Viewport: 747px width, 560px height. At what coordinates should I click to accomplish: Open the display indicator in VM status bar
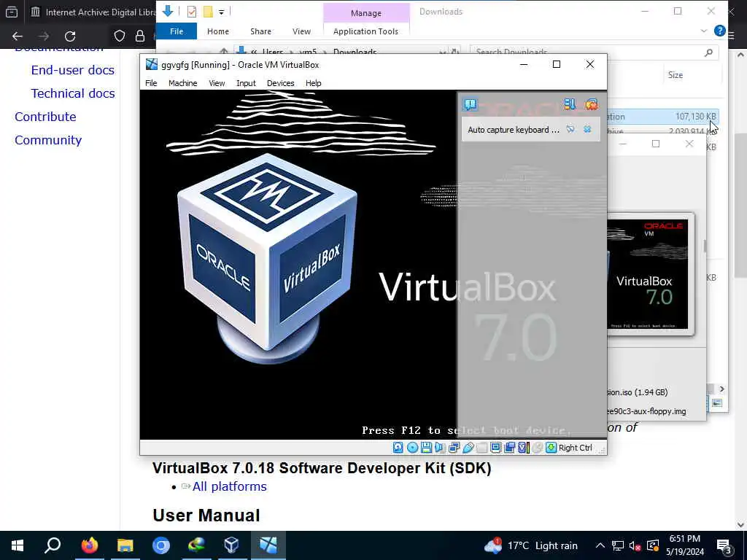pyautogui.click(x=495, y=448)
